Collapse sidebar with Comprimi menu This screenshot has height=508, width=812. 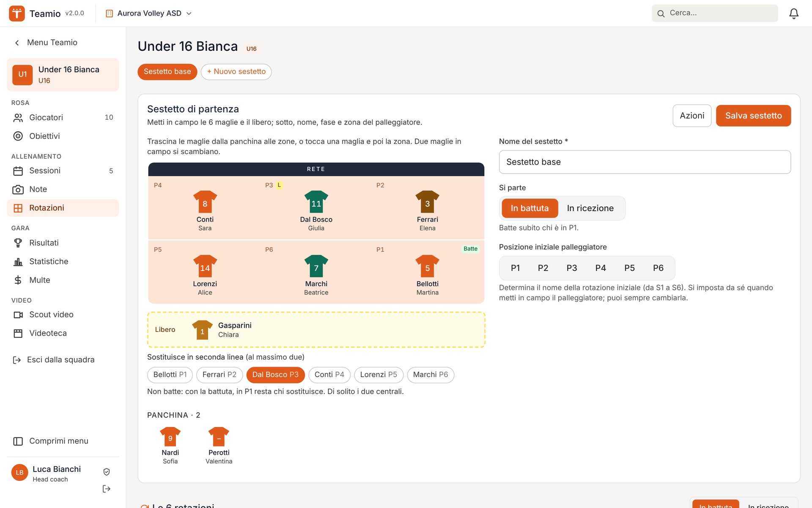tap(63, 441)
